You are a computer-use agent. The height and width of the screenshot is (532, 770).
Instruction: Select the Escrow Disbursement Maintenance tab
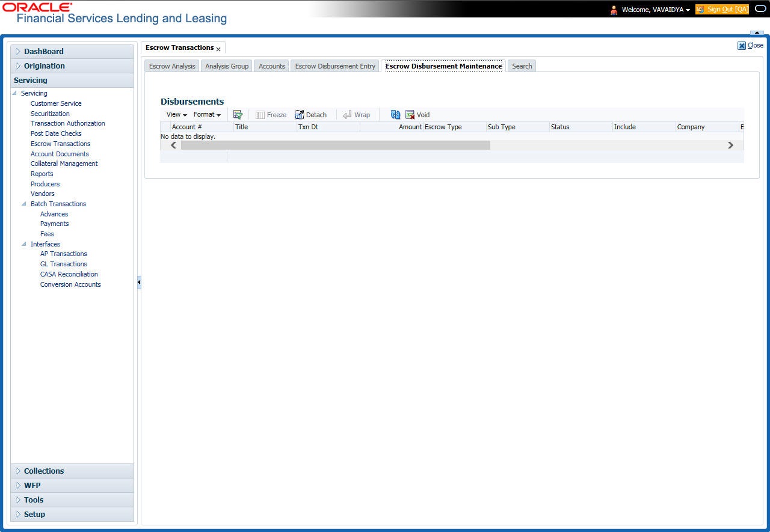pyautogui.click(x=444, y=66)
